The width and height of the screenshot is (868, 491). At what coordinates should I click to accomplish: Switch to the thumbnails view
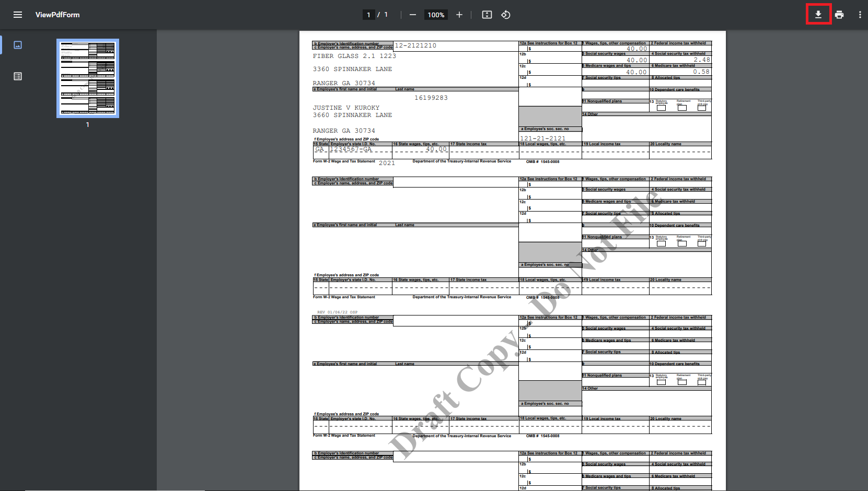[18, 45]
